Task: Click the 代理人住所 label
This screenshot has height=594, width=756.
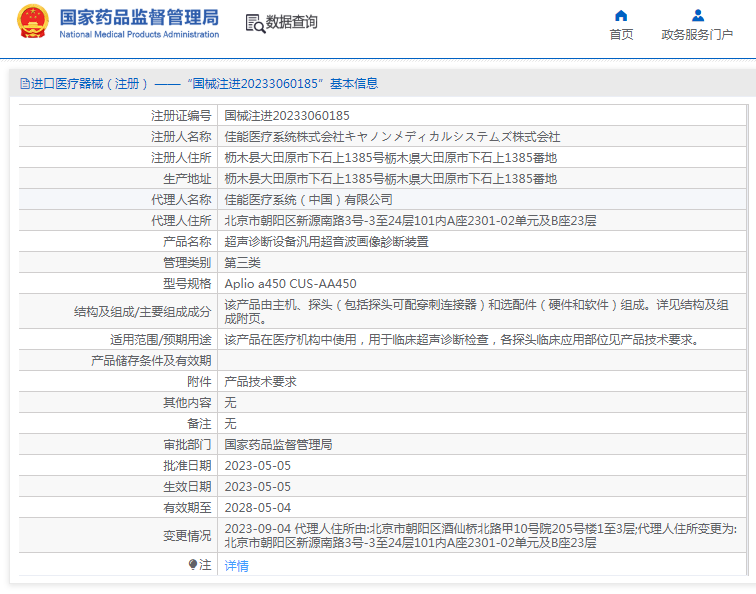Action: (x=181, y=221)
